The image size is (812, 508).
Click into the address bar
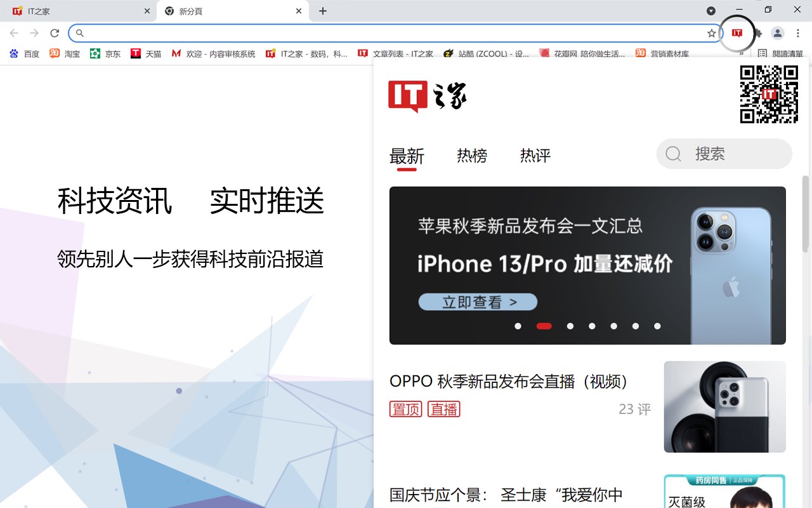395,33
